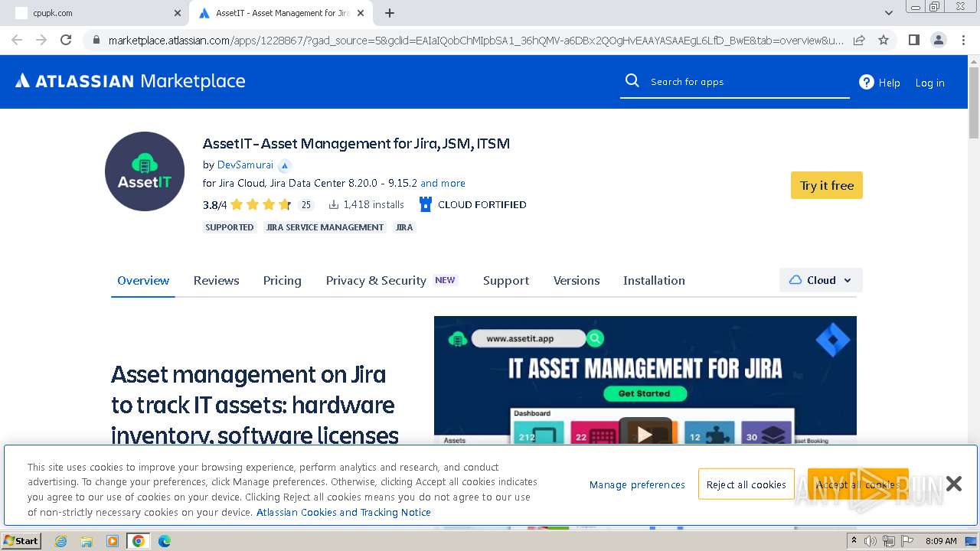Toggle the browser side panel
The width and height of the screenshot is (980, 551).
913,40
